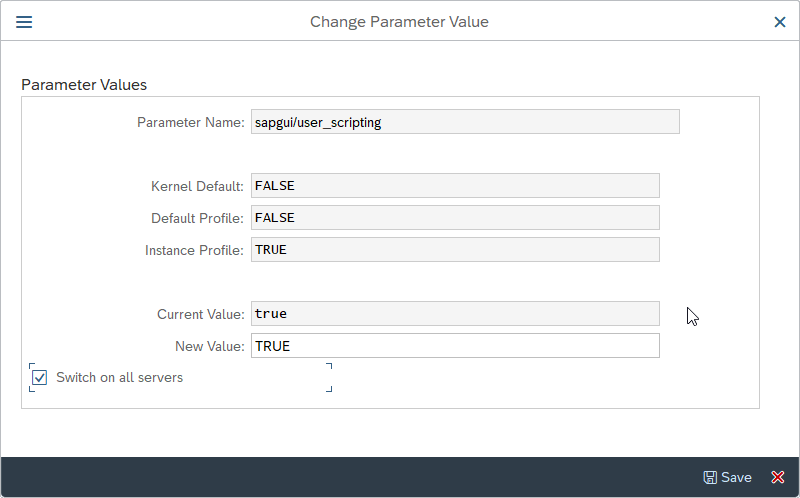Click the Change Parameter Value title text
Screen dimensions: 800x498
pos(399,22)
